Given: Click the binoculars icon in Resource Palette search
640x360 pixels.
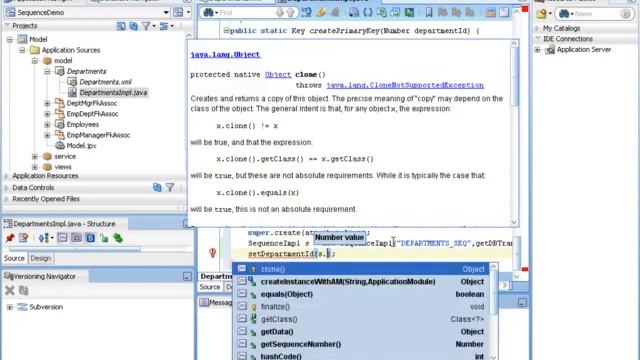Looking at the screenshot, I should click(x=564, y=13).
